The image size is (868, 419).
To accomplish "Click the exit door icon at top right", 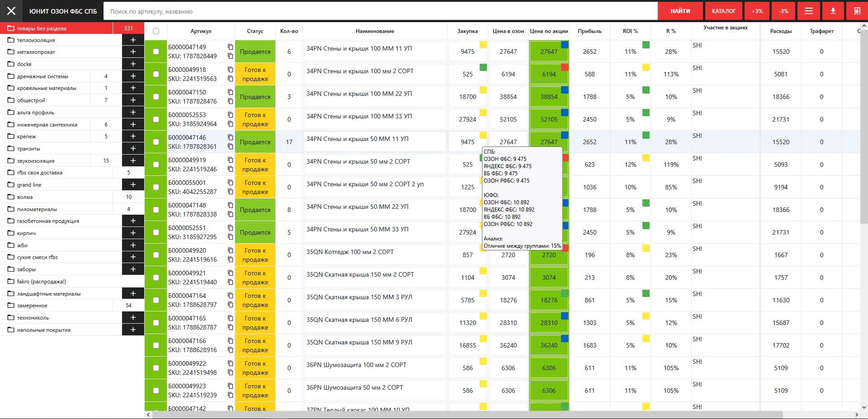I will click(857, 11).
